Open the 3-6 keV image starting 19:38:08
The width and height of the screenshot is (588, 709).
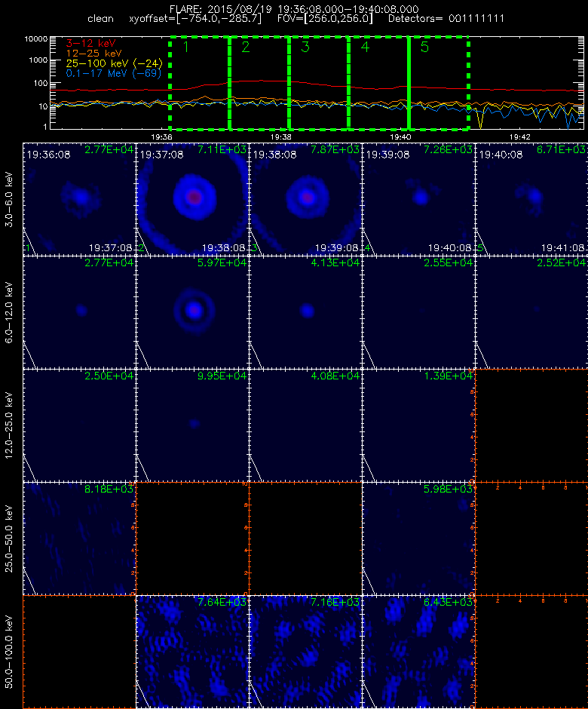[305, 199]
